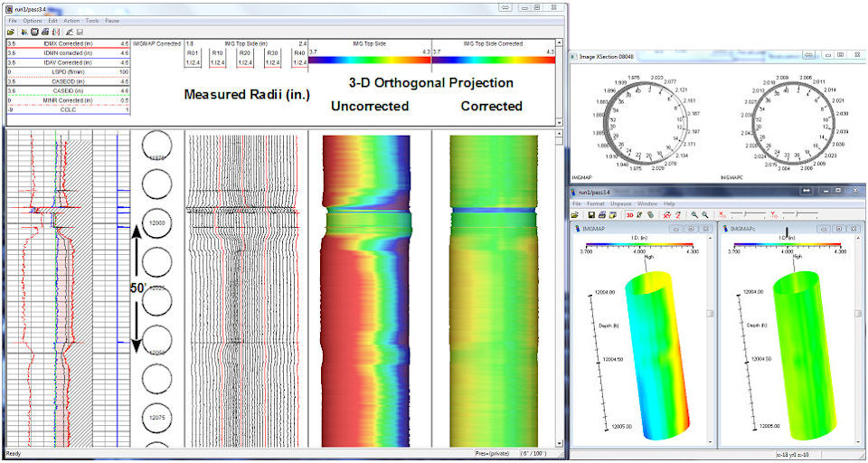The height and width of the screenshot is (463, 868).
Task: Click the vertical scrollbar thumb in the IMGMAP sub-window
Action: (711, 314)
